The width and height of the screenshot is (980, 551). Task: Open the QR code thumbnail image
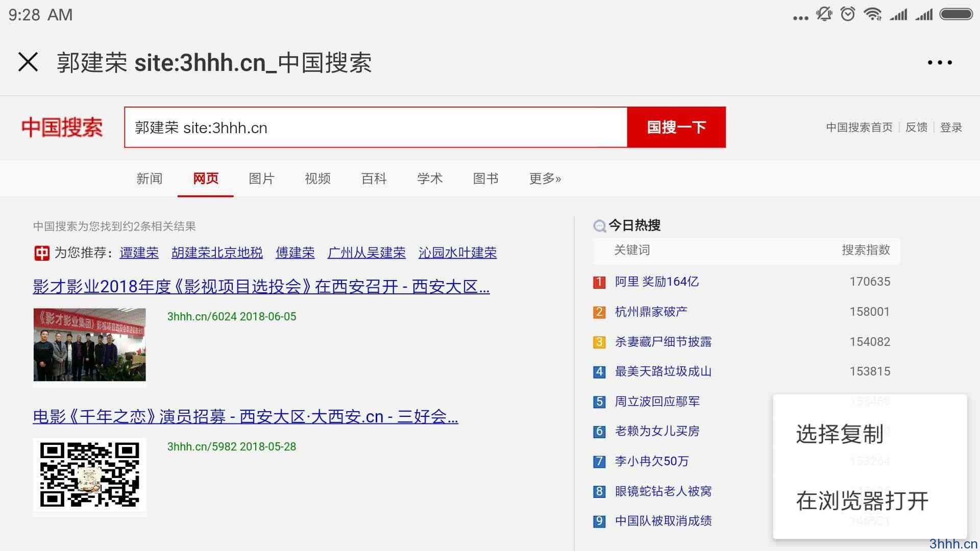[x=89, y=475]
